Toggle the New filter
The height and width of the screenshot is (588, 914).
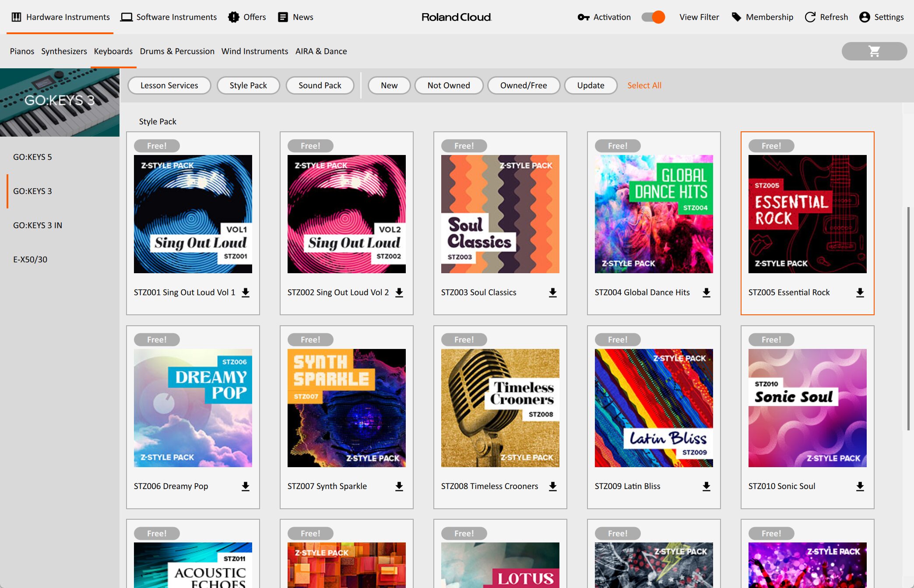[x=389, y=85]
